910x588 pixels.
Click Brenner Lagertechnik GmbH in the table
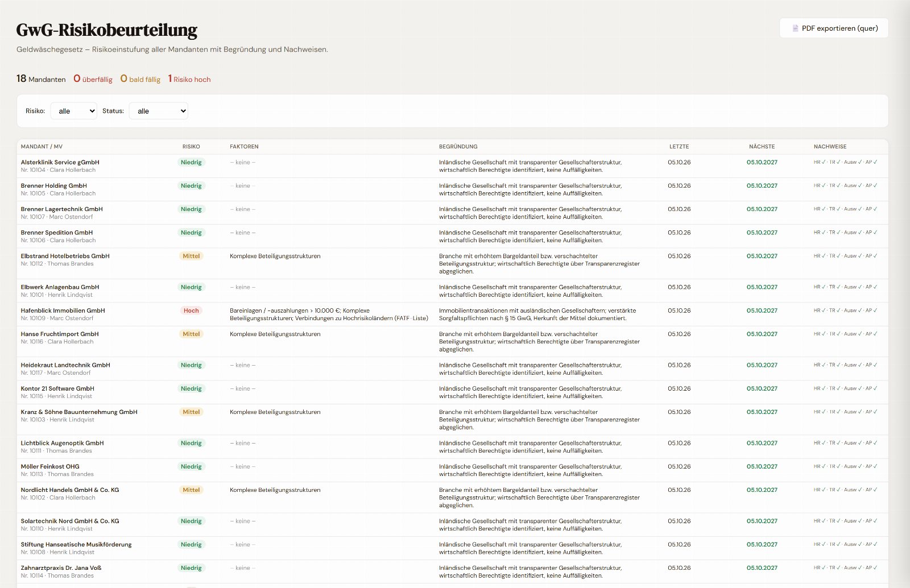(x=62, y=209)
